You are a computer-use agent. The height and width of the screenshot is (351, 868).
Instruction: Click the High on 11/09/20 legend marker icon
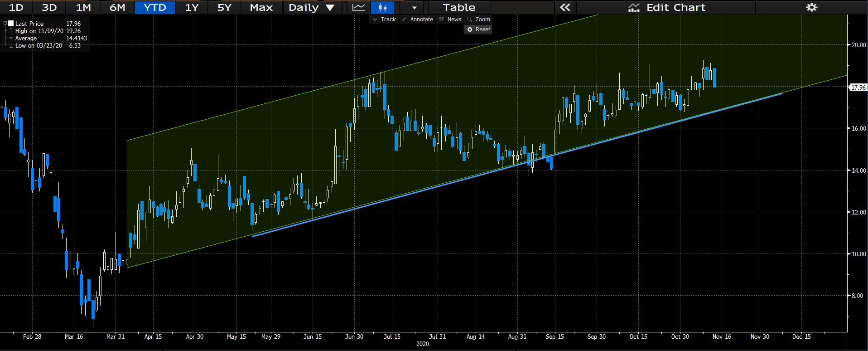click(x=11, y=31)
